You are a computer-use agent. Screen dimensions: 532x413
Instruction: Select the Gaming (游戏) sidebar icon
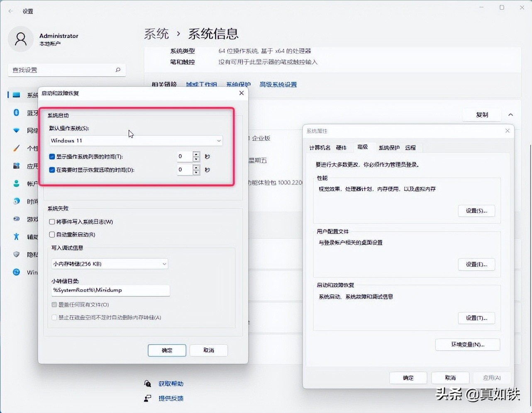[16, 219]
